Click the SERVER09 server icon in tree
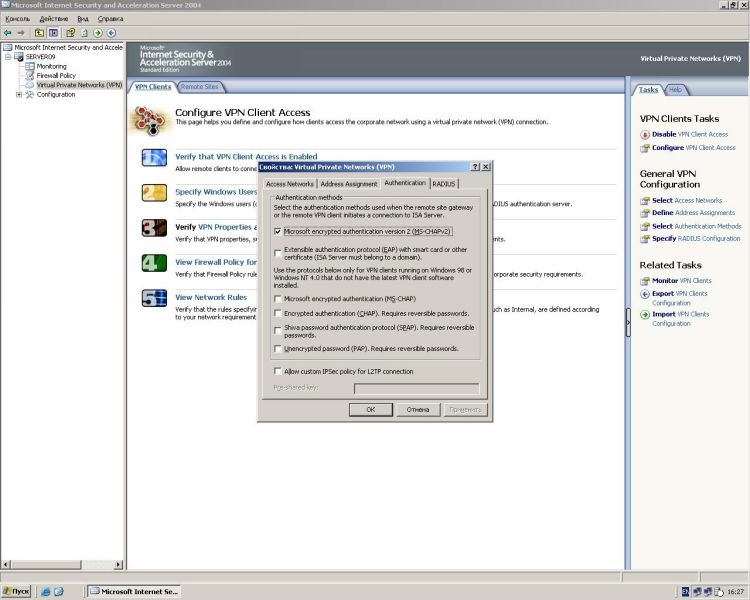Viewport: 750px width, 600px height. (19, 56)
